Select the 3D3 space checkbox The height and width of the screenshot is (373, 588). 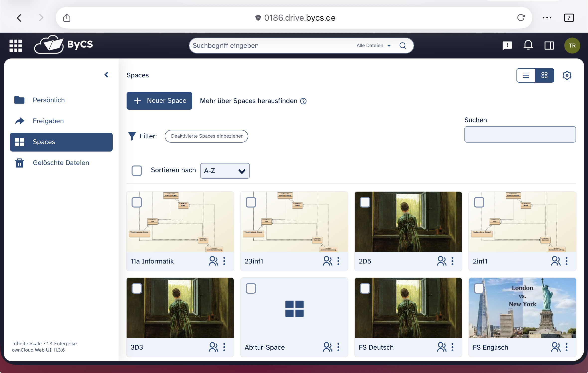(x=137, y=288)
